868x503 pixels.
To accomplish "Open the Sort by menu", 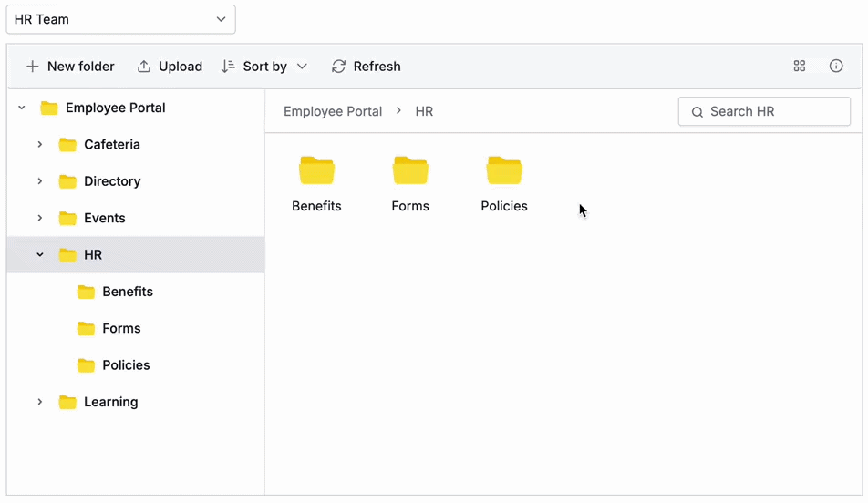I will coord(264,67).
